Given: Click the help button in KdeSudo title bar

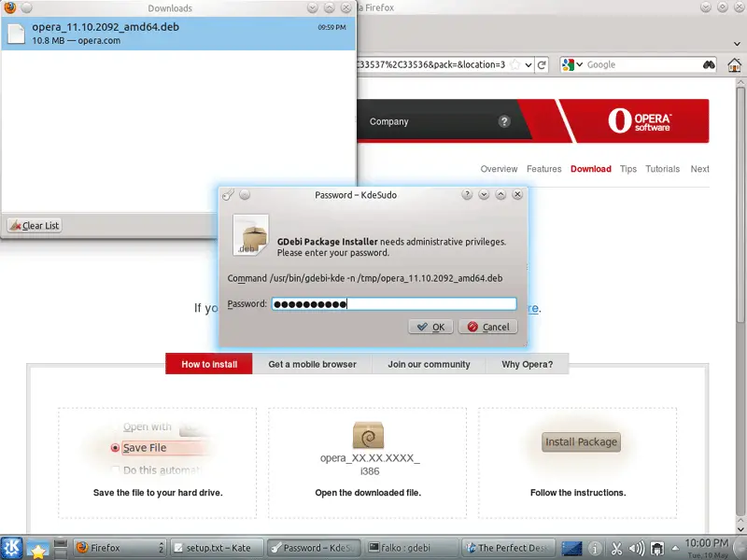Looking at the screenshot, I should [467, 194].
